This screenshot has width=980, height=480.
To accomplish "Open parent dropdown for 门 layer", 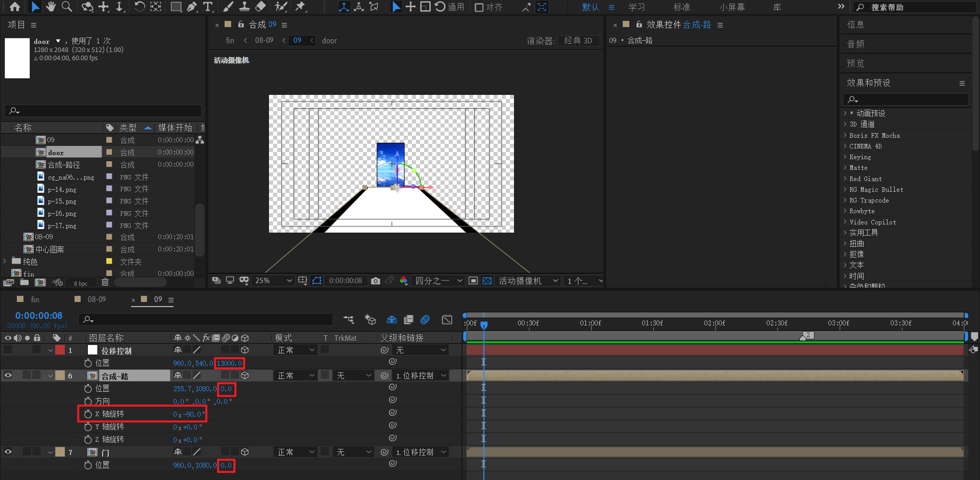I will pyautogui.click(x=421, y=452).
